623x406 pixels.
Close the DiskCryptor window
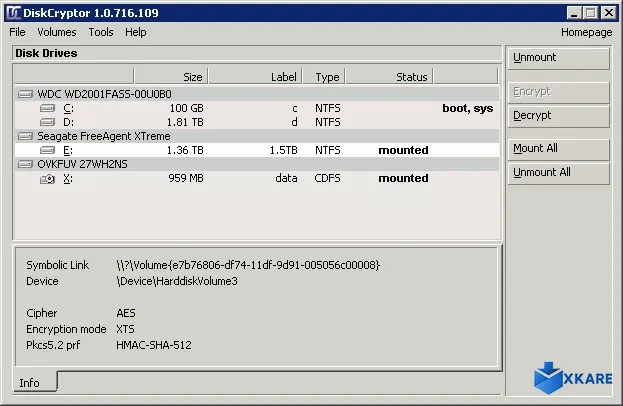coord(608,13)
